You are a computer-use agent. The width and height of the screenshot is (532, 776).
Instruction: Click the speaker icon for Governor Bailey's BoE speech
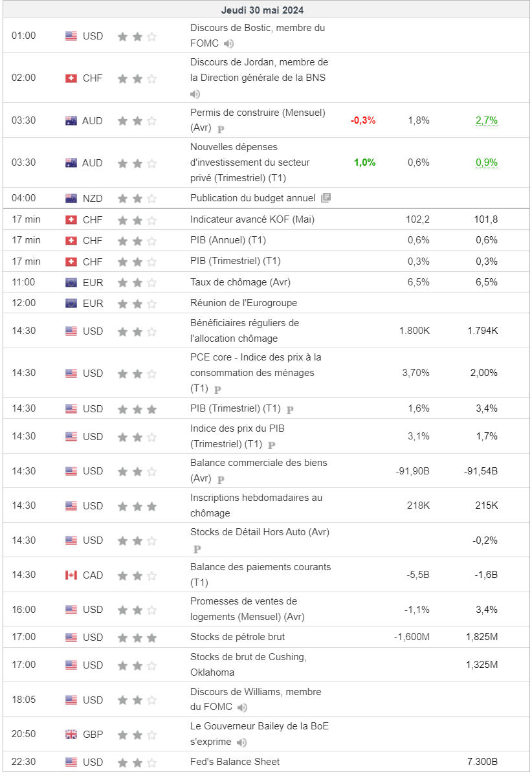tap(241, 742)
